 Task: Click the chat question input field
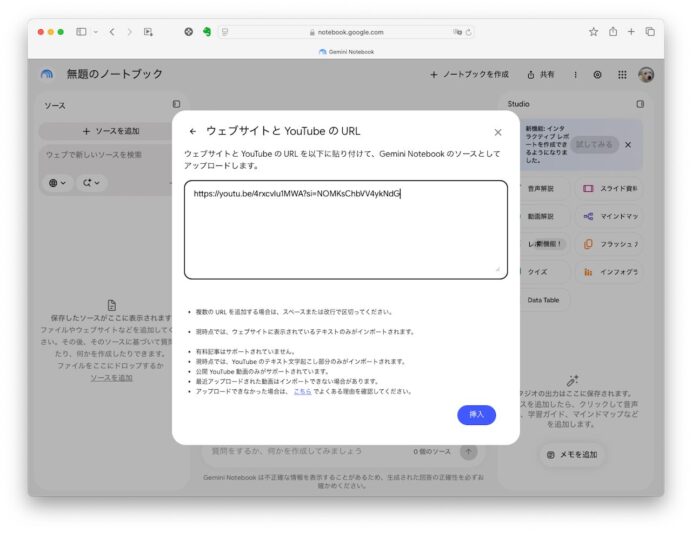pos(287,451)
